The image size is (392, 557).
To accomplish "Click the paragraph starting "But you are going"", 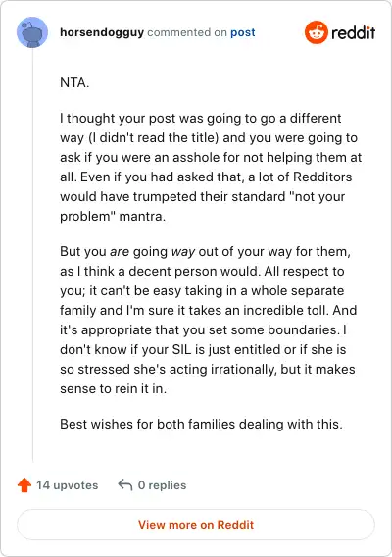I will click(209, 320).
